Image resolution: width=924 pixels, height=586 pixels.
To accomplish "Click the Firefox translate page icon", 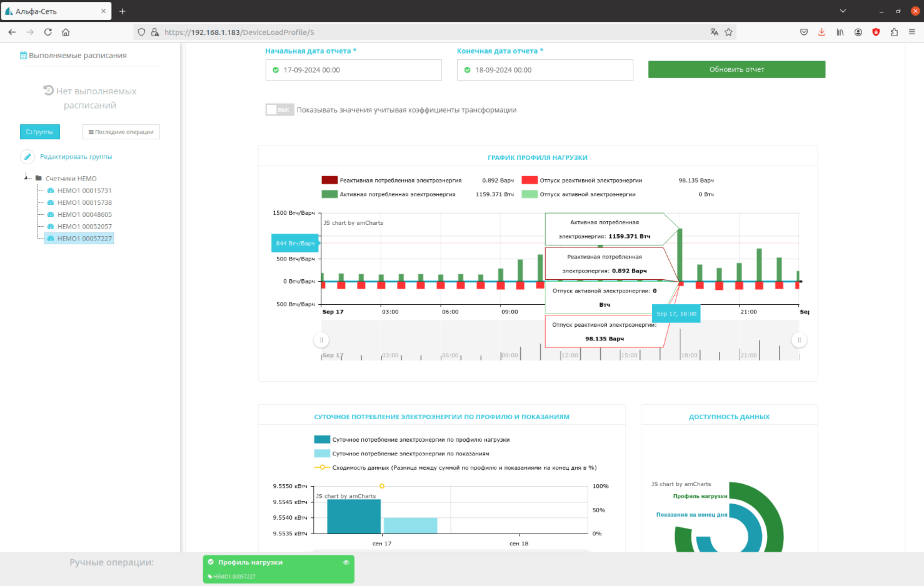I will (714, 32).
